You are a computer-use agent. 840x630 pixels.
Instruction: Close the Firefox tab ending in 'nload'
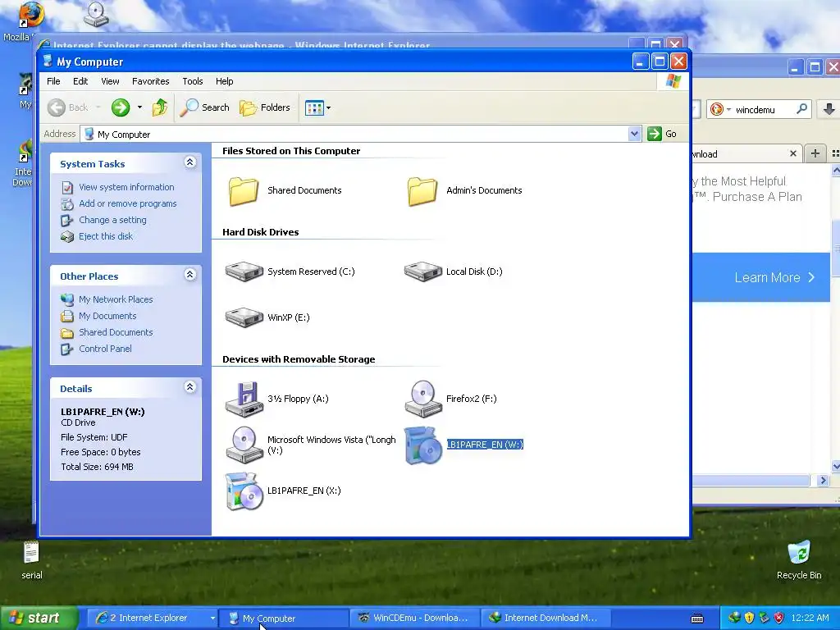(x=793, y=153)
